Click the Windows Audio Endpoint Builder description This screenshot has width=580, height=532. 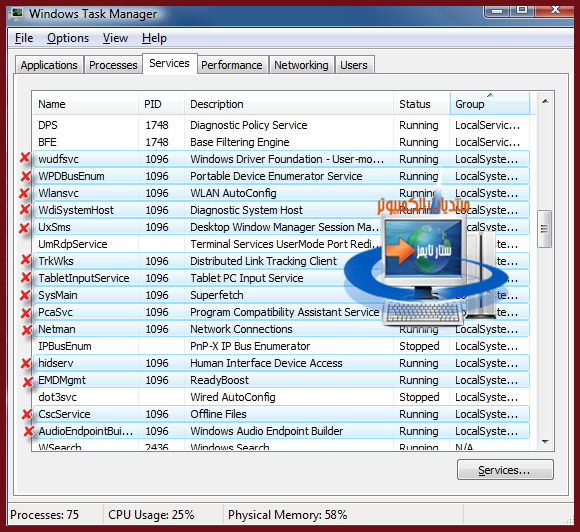pos(267,431)
